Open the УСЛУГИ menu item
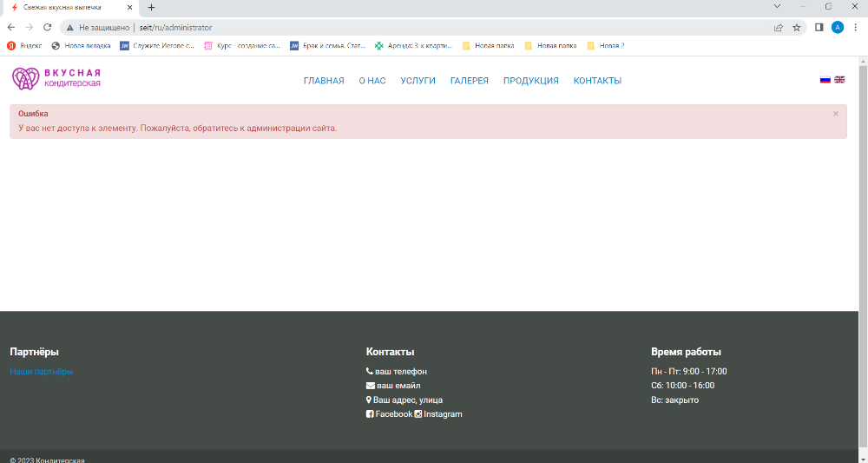Viewport: 868px width, 463px height. click(x=418, y=81)
